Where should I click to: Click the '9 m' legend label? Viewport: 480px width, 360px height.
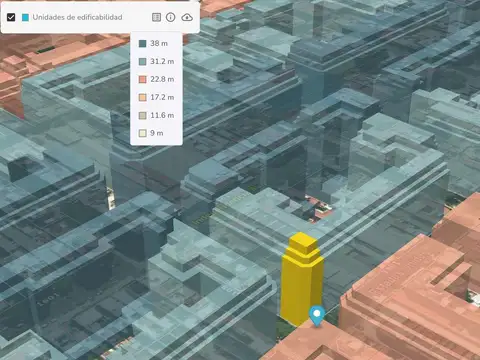[157, 133]
